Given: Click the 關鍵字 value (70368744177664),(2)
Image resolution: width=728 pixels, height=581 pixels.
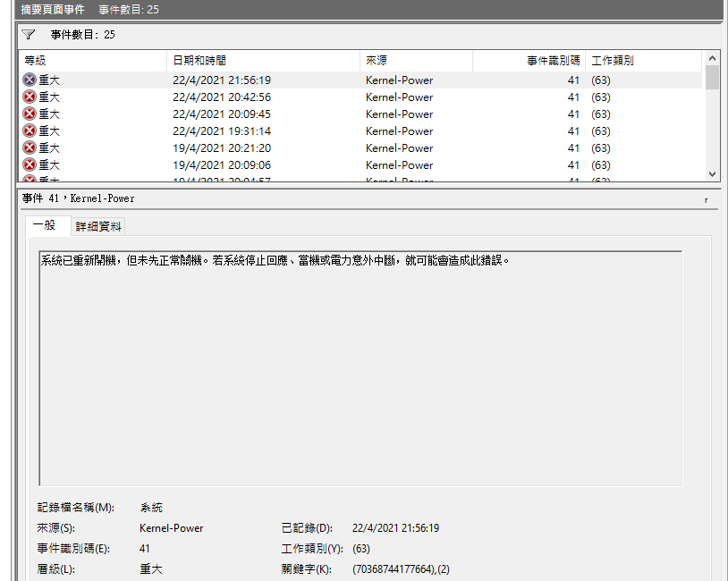Looking at the screenshot, I should [401, 569].
